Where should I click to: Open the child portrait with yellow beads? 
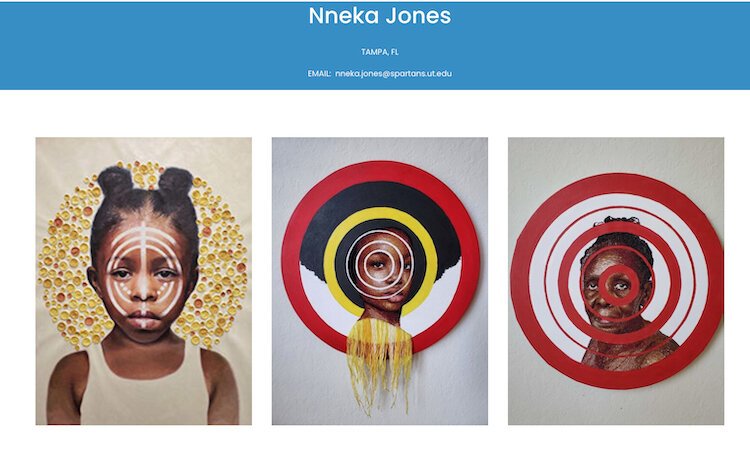[x=143, y=281]
